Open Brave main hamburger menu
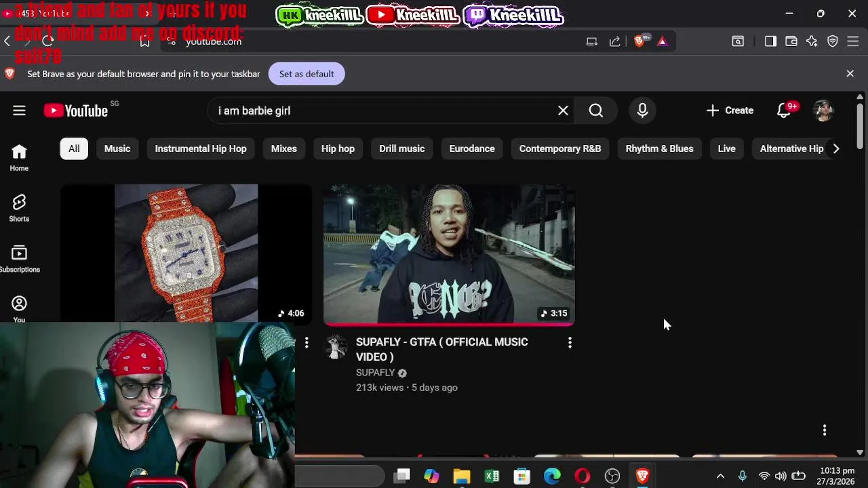The height and width of the screenshot is (488, 868). [x=853, y=41]
